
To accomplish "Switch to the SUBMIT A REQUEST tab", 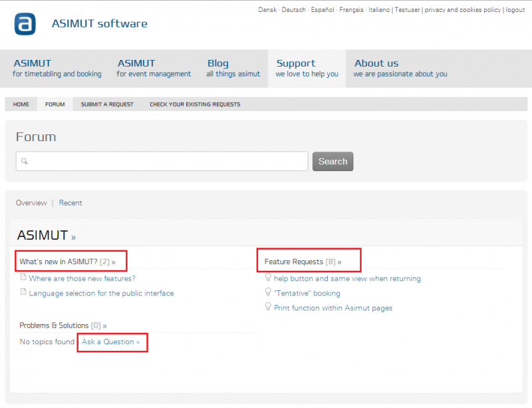I will coord(106,104).
